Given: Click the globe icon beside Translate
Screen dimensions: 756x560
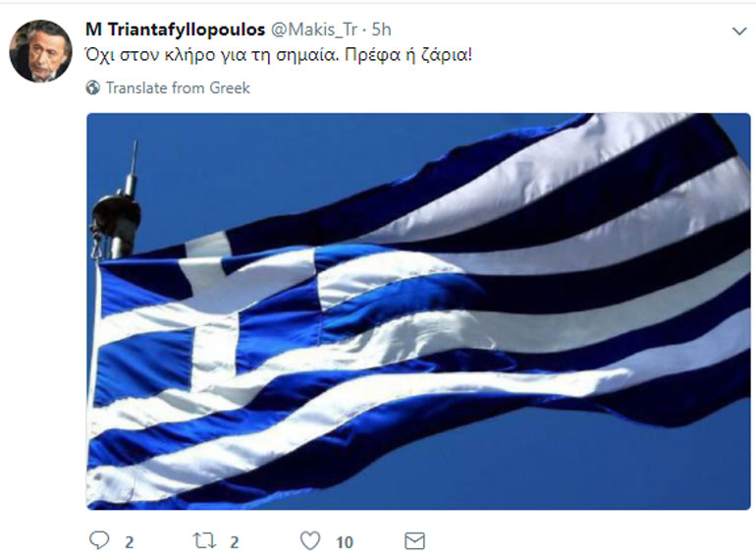Looking at the screenshot, I should [x=93, y=87].
